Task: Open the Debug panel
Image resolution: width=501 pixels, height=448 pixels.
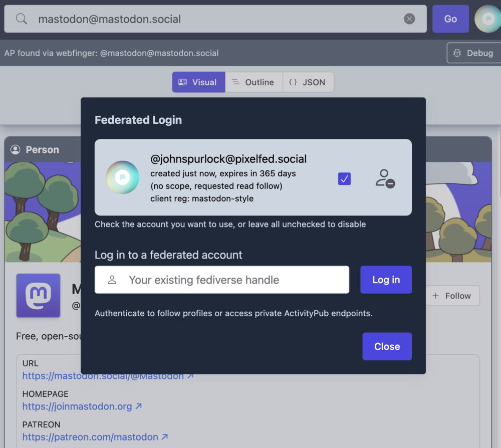Action: pyautogui.click(x=472, y=53)
